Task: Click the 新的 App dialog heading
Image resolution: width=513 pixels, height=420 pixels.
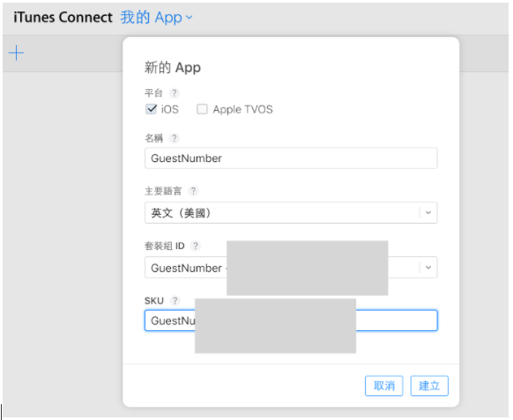Action: 173,68
